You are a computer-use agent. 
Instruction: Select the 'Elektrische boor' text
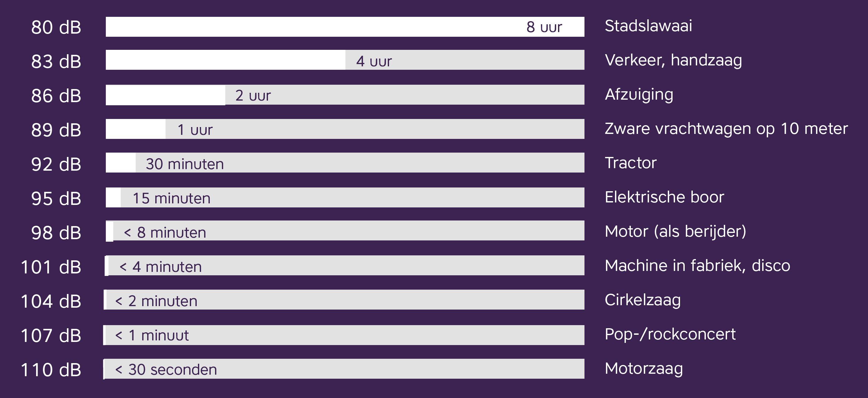(x=664, y=197)
